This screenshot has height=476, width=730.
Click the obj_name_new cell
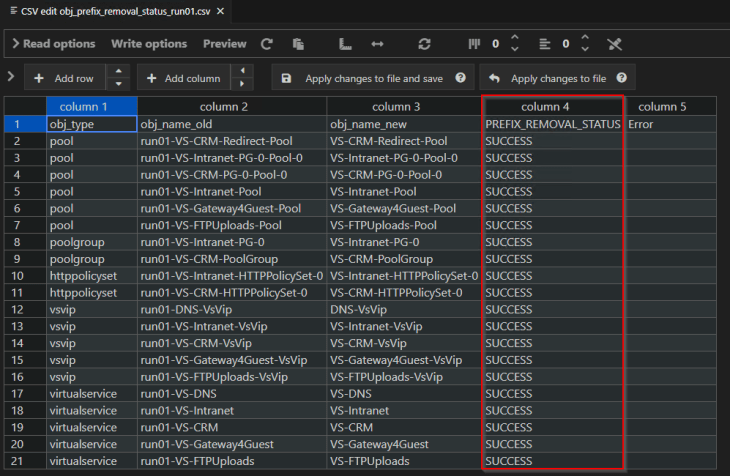coord(404,124)
